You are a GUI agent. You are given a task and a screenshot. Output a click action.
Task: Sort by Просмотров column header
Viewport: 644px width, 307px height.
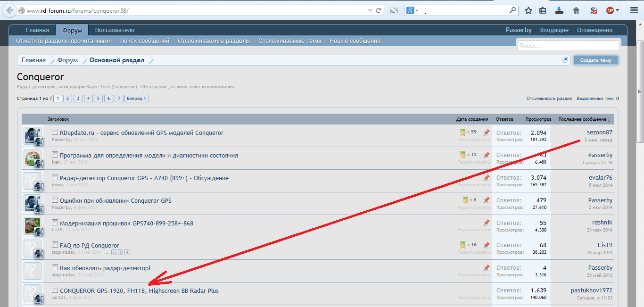[x=538, y=119]
